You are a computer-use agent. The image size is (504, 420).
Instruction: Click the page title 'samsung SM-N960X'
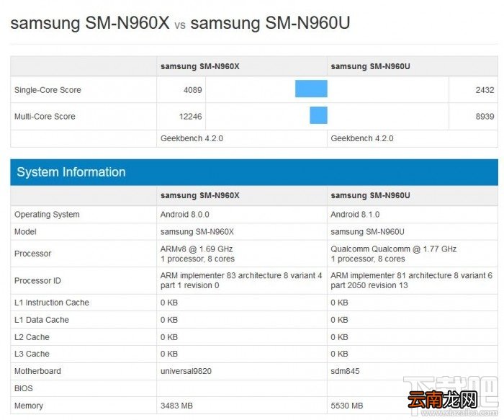pos(90,23)
